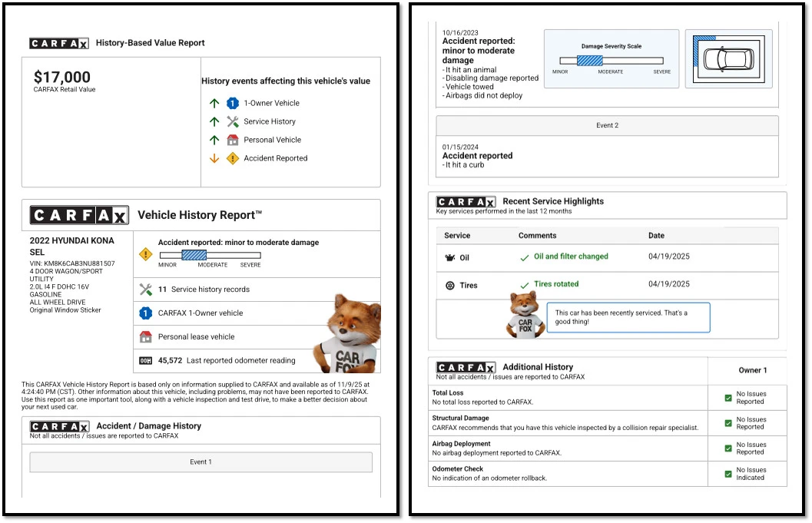The height and width of the screenshot is (523, 812).
Task: Expand the Event 2 header bar
Action: 607,126
